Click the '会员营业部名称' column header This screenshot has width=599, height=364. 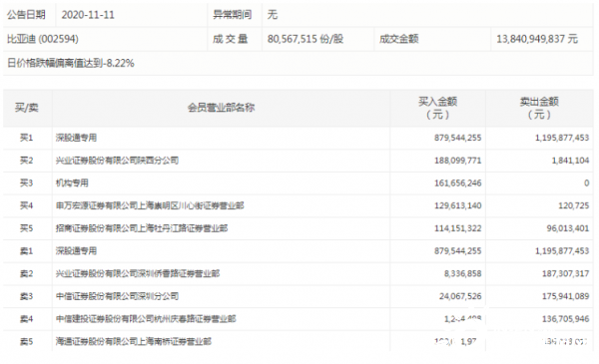click(x=221, y=108)
